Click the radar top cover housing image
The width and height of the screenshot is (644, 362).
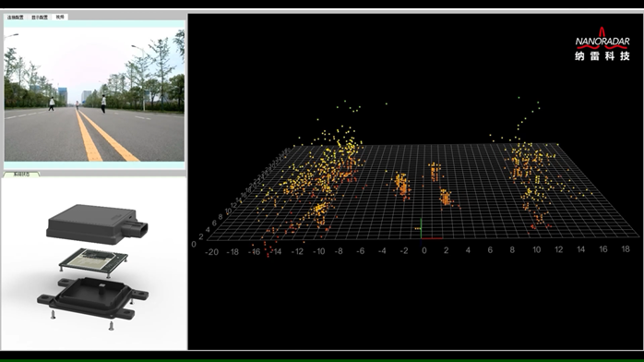97,224
